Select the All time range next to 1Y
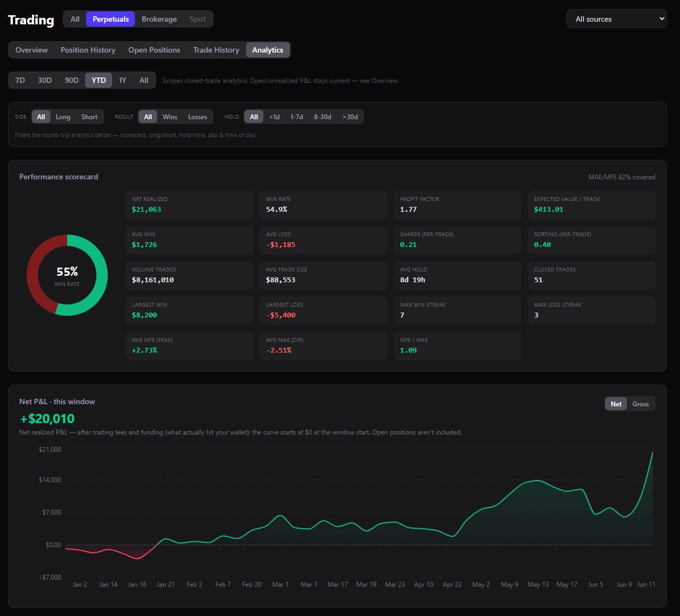This screenshot has height=616, width=680. coord(144,80)
